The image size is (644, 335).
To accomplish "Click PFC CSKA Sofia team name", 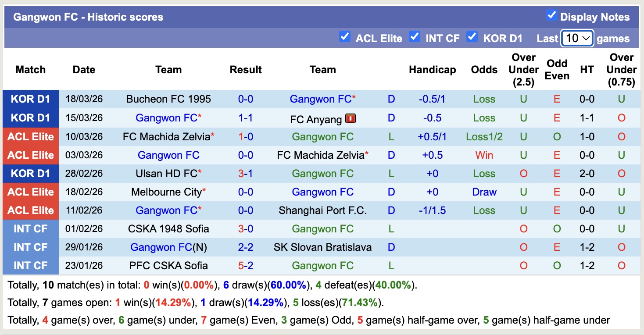I will (168, 266).
